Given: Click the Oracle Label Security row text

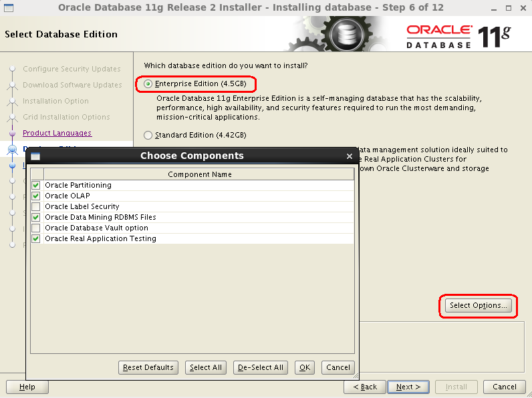Looking at the screenshot, I should 82,206.
